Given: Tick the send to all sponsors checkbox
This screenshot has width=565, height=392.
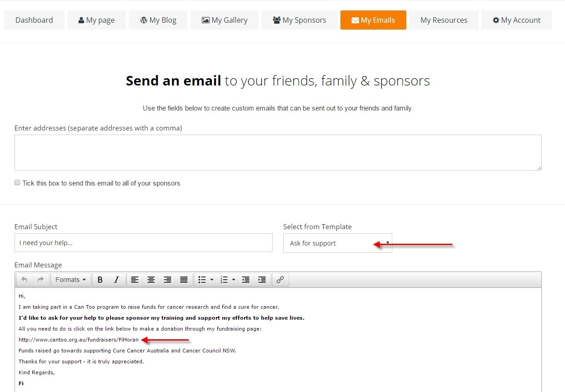Looking at the screenshot, I should (x=17, y=182).
